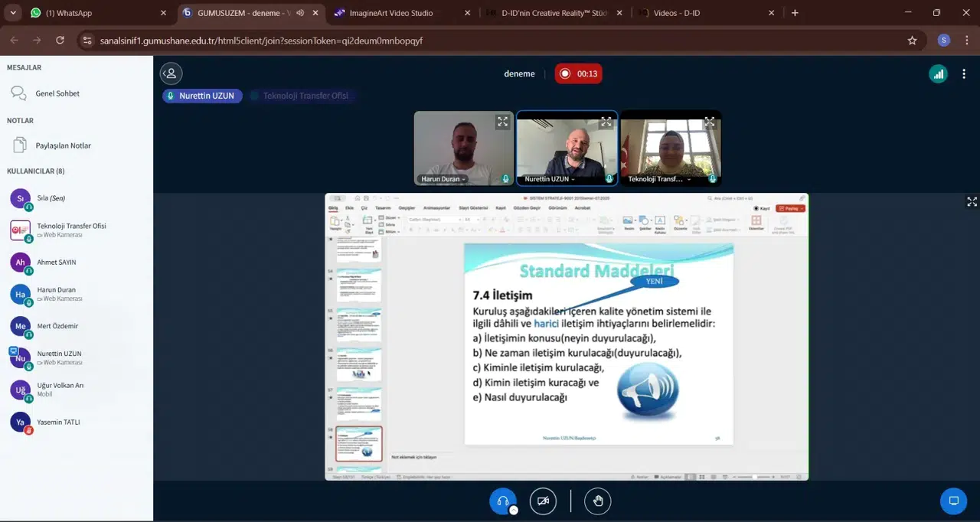Image resolution: width=980 pixels, height=522 pixels.
Task: Select Ahmet SAYIN in user list
Action: pos(57,263)
